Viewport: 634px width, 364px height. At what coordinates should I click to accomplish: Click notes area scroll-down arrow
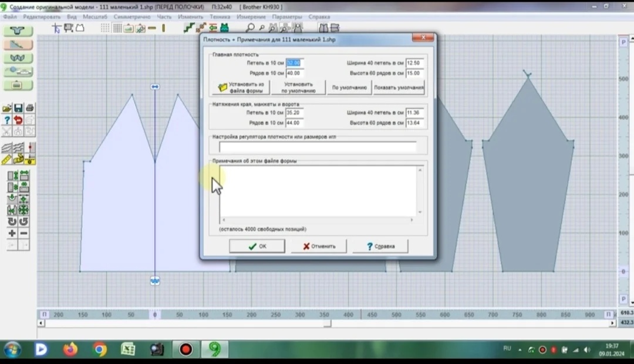click(x=420, y=212)
